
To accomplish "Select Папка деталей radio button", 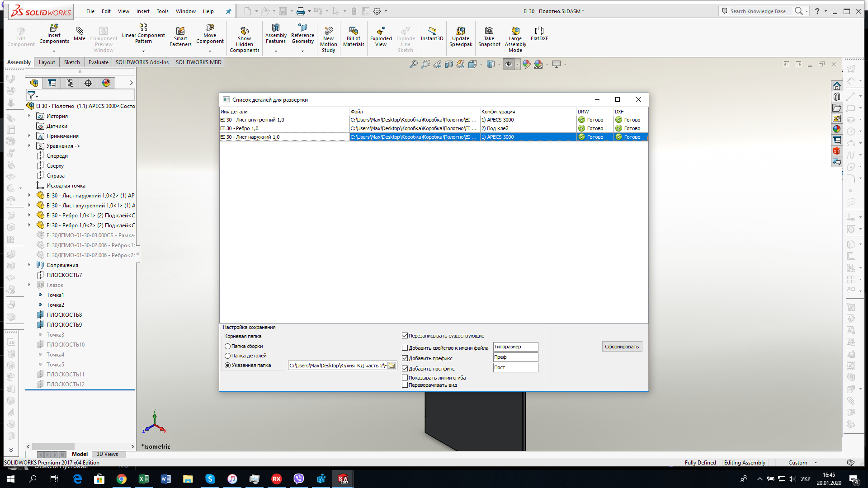I will pos(227,356).
